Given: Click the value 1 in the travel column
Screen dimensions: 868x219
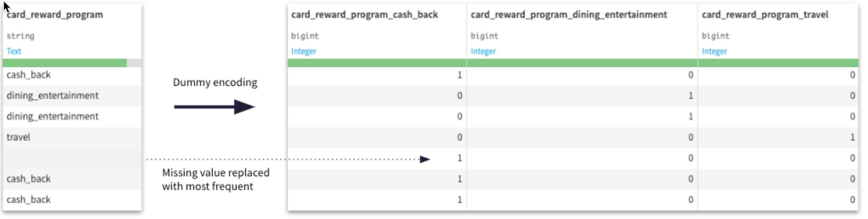Looking at the screenshot, I should [852, 137].
